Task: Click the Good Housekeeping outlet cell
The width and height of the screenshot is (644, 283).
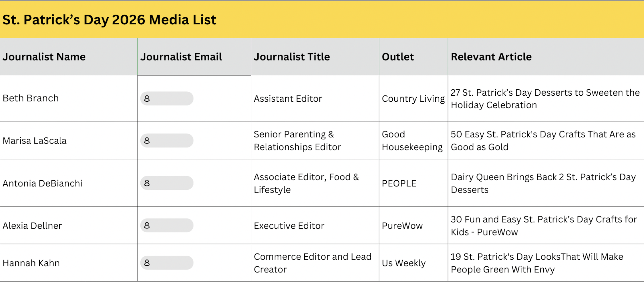Action: pos(412,141)
